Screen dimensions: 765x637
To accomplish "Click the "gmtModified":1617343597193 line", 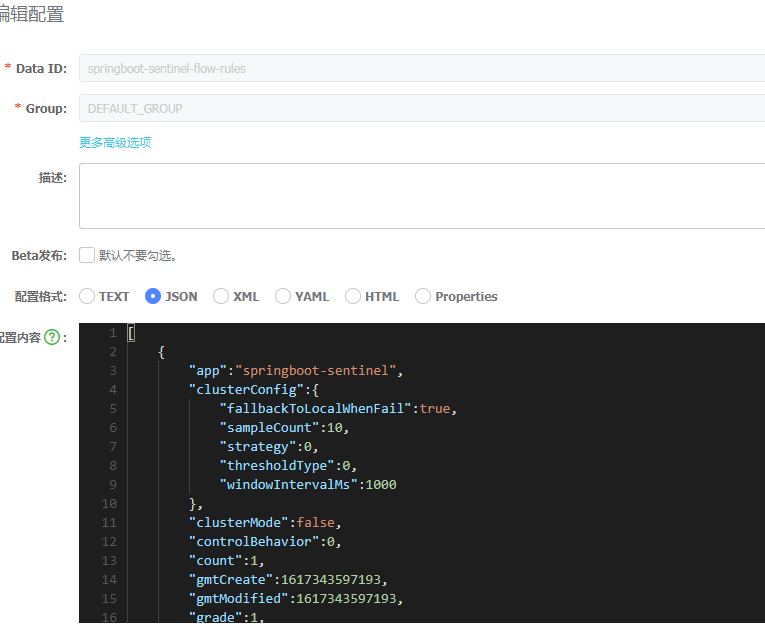I will tap(296, 599).
